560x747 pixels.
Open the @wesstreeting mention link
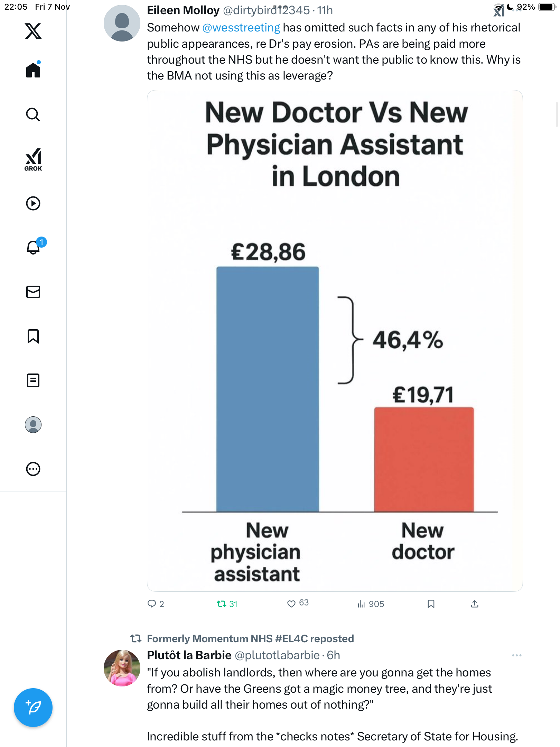(x=241, y=28)
